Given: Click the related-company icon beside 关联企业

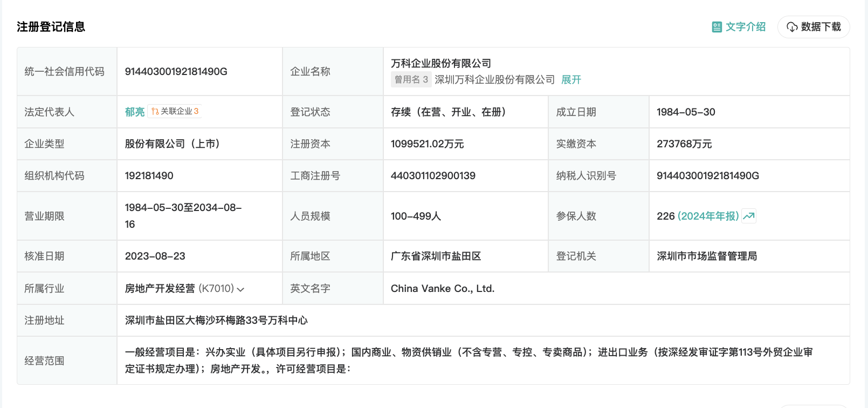Looking at the screenshot, I should 155,111.
